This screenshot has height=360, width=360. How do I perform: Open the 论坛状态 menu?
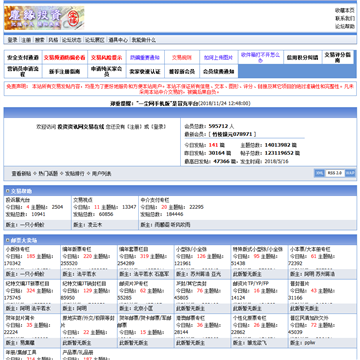[x=71, y=40]
